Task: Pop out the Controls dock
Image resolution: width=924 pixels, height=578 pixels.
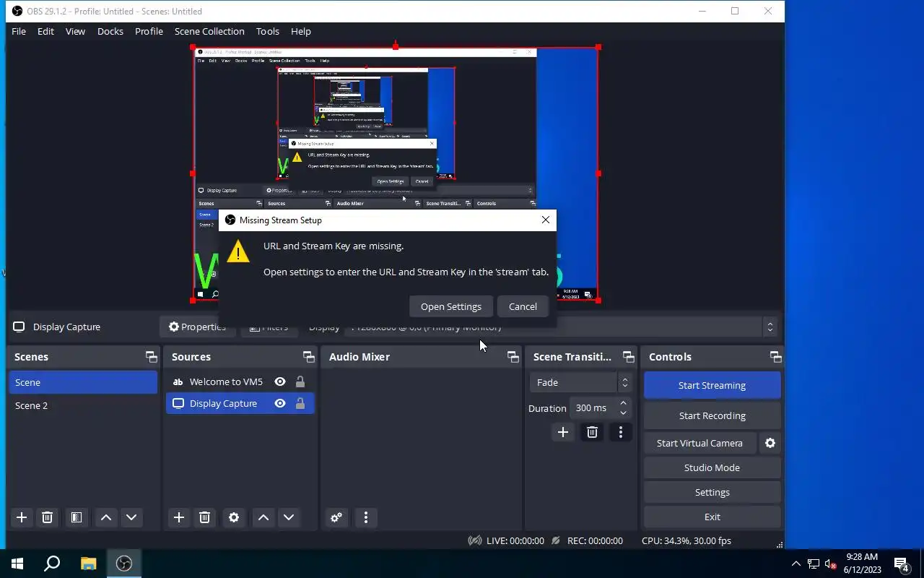Action: pos(776,357)
